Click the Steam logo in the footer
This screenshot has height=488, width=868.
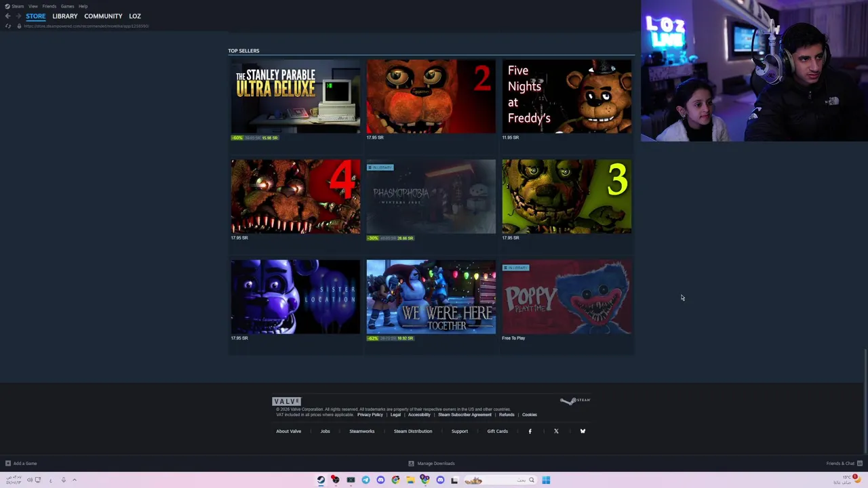[x=575, y=401]
